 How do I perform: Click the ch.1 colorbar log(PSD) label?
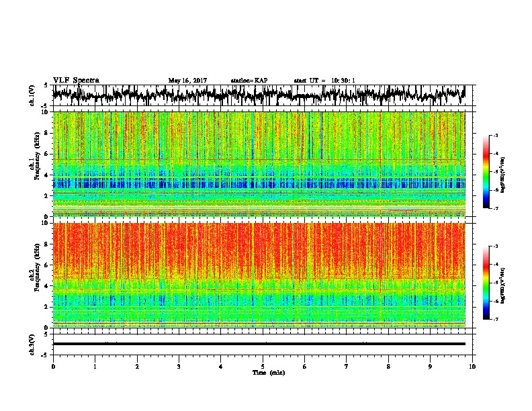click(x=502, y=175)
